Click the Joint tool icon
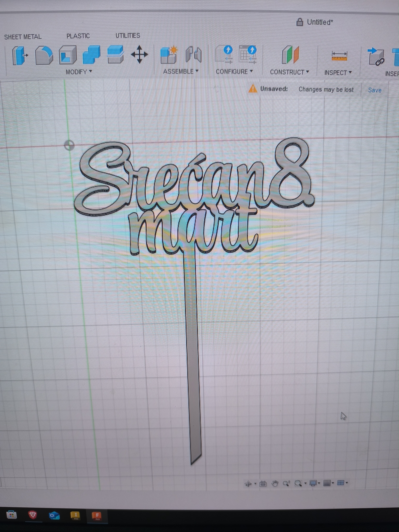The image size is (399, 532). pyautogui.click(x=194, y=54)
